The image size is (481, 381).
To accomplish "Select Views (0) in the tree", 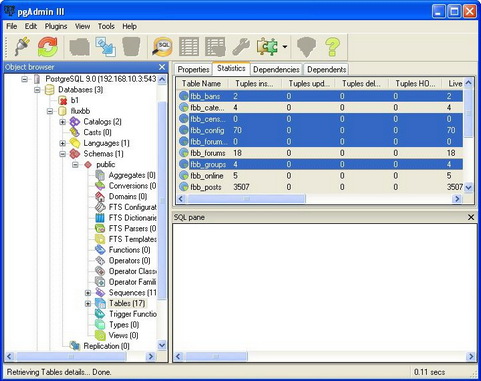I will 123,335.
